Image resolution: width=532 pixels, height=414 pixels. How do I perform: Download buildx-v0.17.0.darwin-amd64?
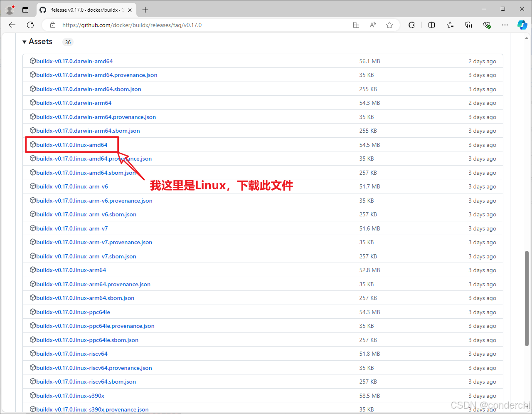tap(74, 61)
